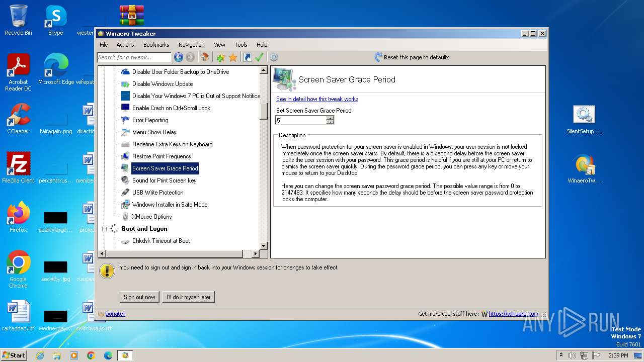
Task: Open settings gear icon in toolbar
Action: pos(274,57)
